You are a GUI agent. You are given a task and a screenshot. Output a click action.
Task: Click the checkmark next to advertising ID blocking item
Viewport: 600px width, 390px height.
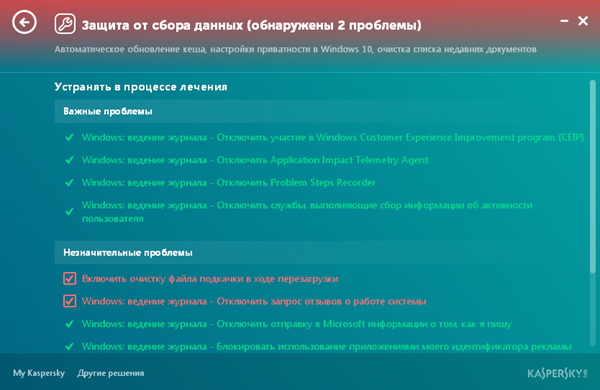point(69,347)
